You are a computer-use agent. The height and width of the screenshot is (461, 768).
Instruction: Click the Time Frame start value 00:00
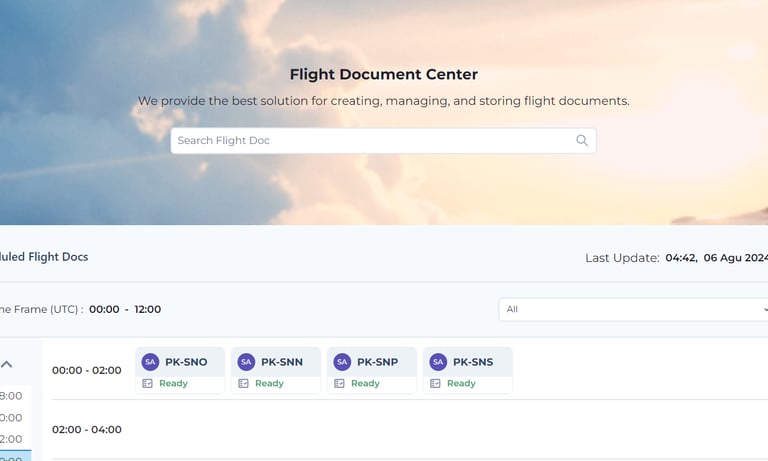[x=104, y=310]
